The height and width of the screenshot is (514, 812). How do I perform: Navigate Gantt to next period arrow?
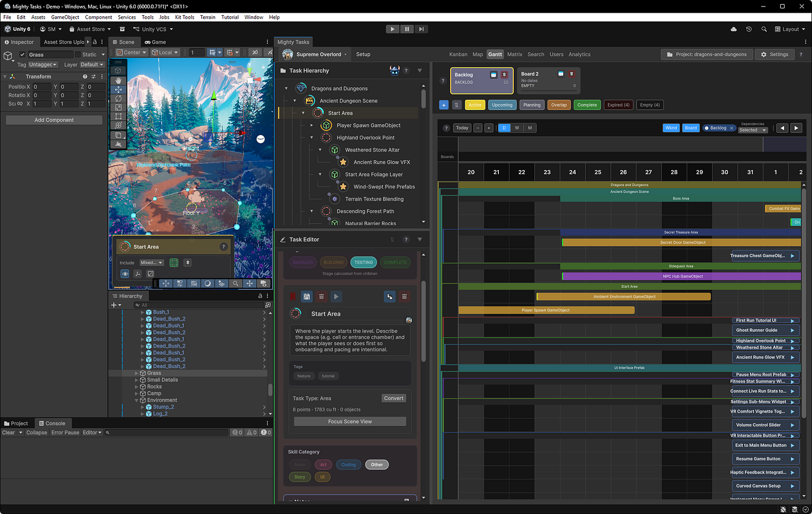pos(796,128)
